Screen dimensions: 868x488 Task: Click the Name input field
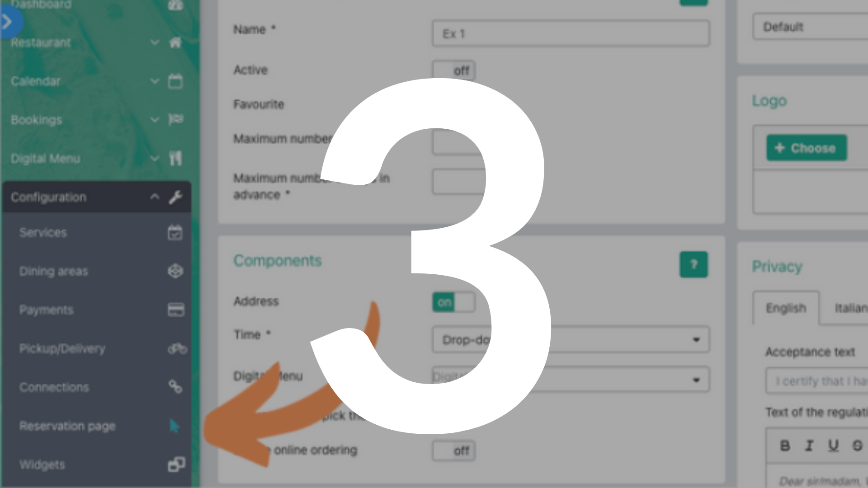pyautogui.click(x=569, y=34)
